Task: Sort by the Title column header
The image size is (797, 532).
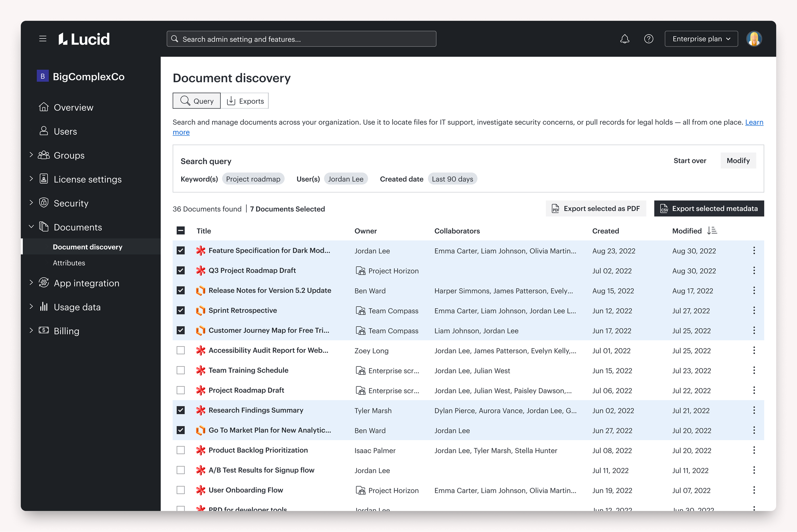Action: coord(204,231)
